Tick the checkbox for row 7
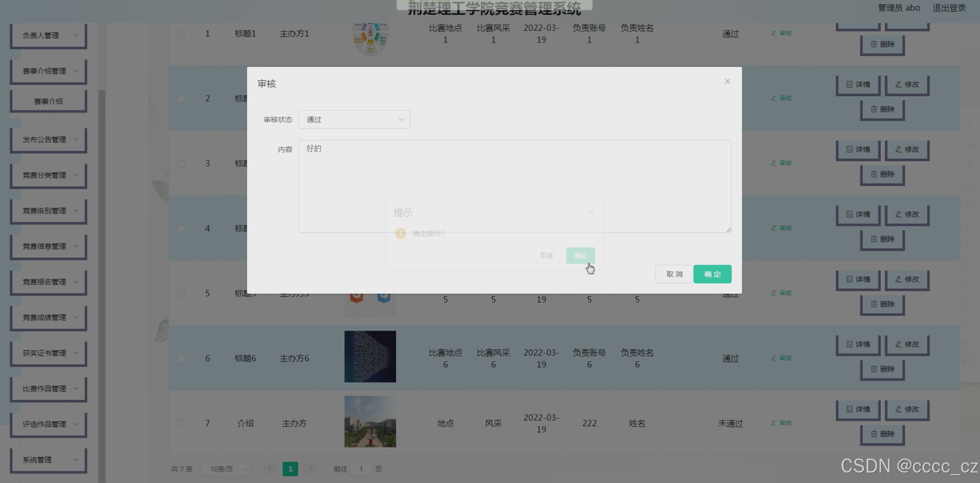This screenshot has height=483, width=980. [x=181, y=423]
